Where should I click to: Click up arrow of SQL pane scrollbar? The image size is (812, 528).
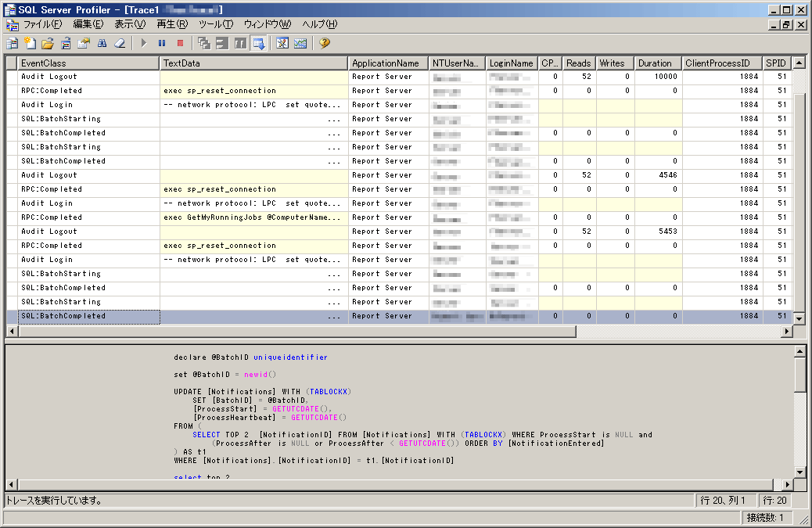[799, 351]
